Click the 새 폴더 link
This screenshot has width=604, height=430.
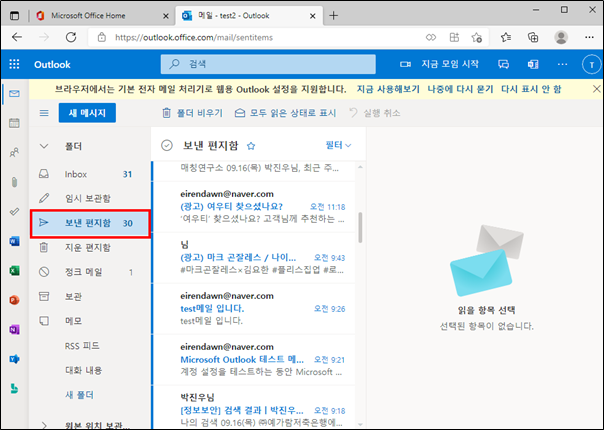[80, 395]
